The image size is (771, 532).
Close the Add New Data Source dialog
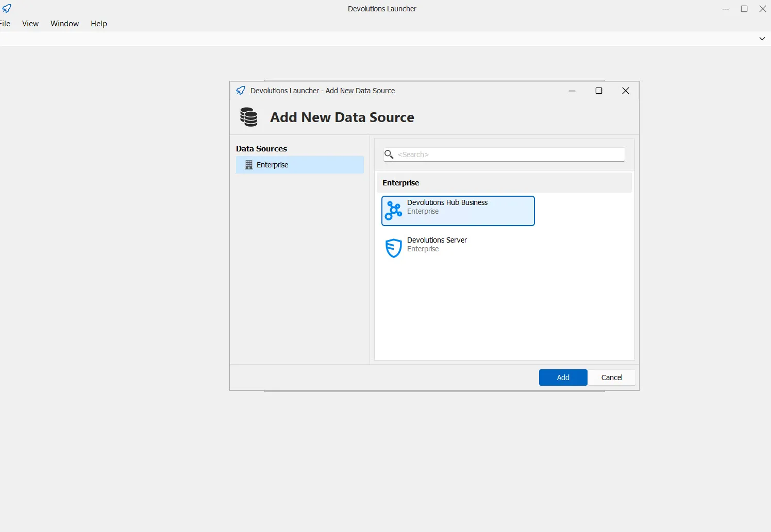(626, 91)
